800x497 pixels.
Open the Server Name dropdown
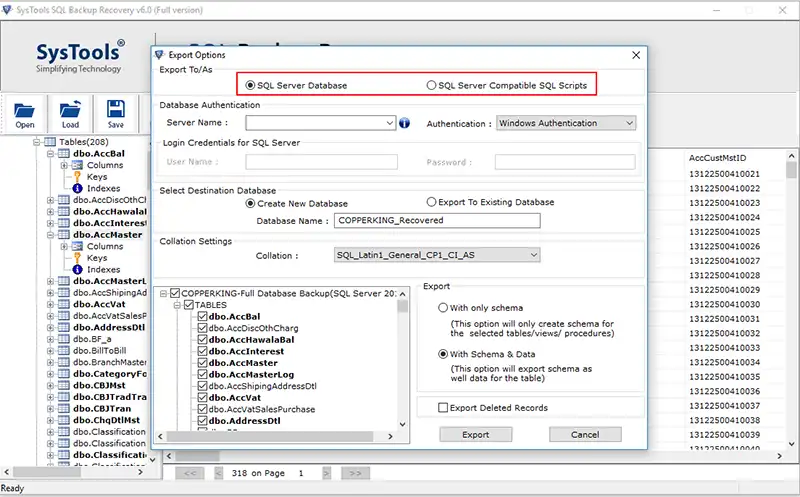pos(389,123)
